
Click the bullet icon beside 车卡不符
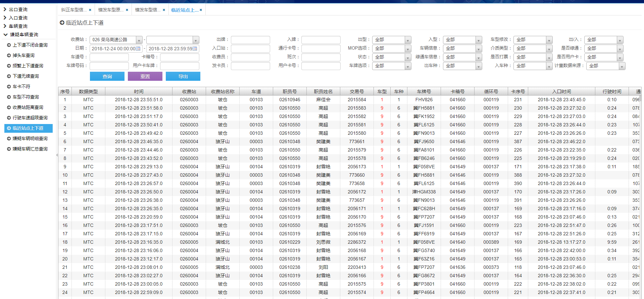(9, 86)
